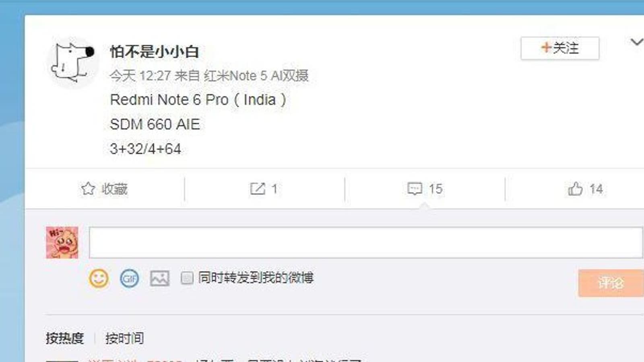
Task: Open comments via speech bubble icon
Action: click(x=415, y=188)
